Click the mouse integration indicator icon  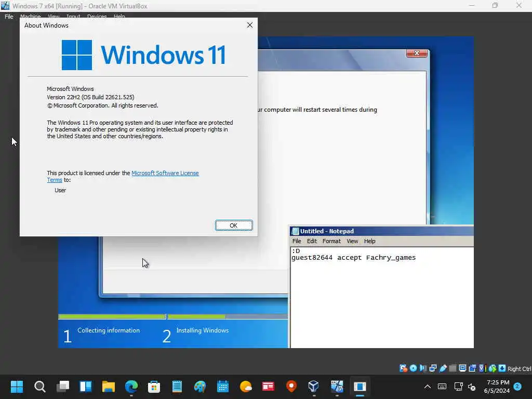493,368
